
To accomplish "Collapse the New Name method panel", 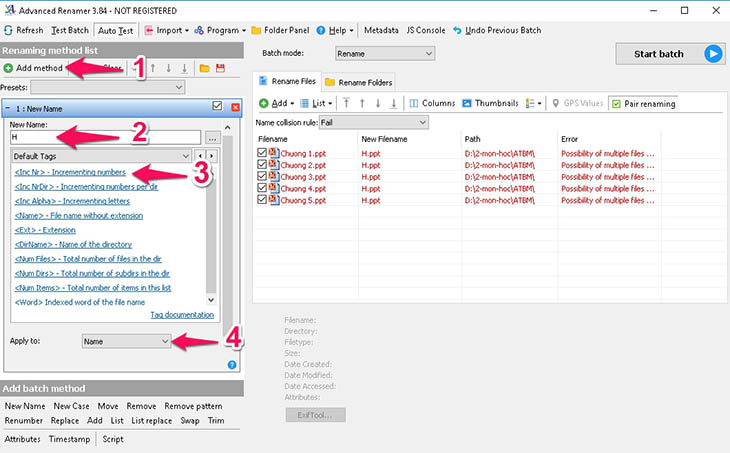I will point(7,108).
